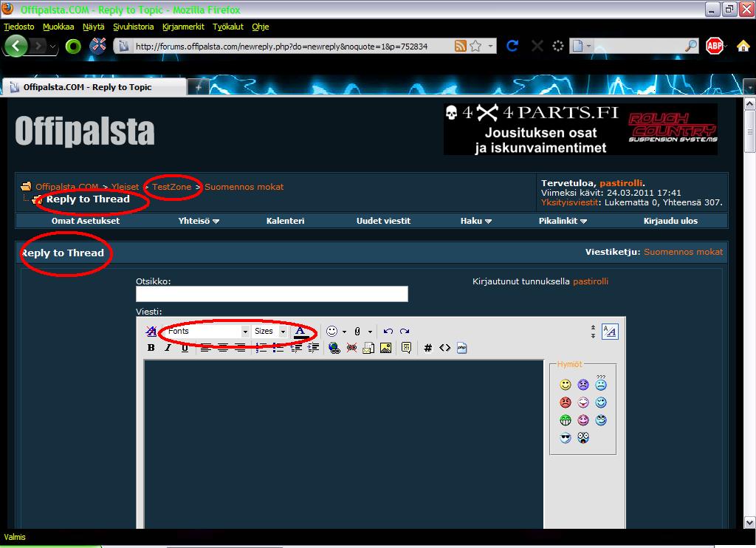Open the Fonts dropdown

pyautogui.click(x=207, y=332)
